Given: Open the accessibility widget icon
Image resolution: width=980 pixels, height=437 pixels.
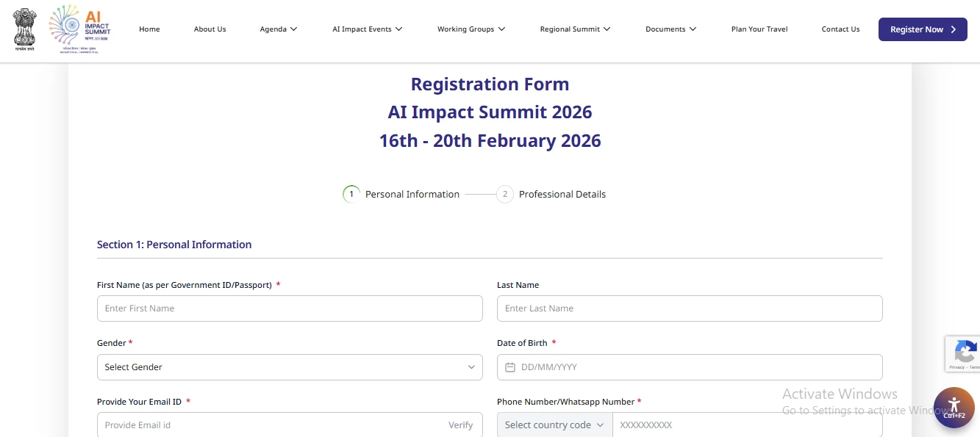Looking at the screenshot, I should coord(954,406).
